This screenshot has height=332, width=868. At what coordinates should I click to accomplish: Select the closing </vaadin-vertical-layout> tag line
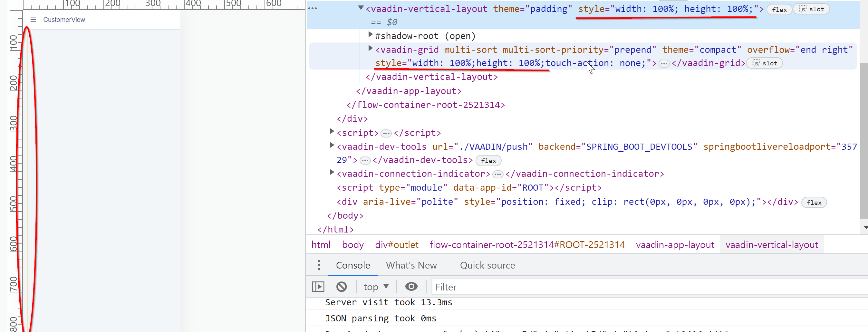point(431,77)
